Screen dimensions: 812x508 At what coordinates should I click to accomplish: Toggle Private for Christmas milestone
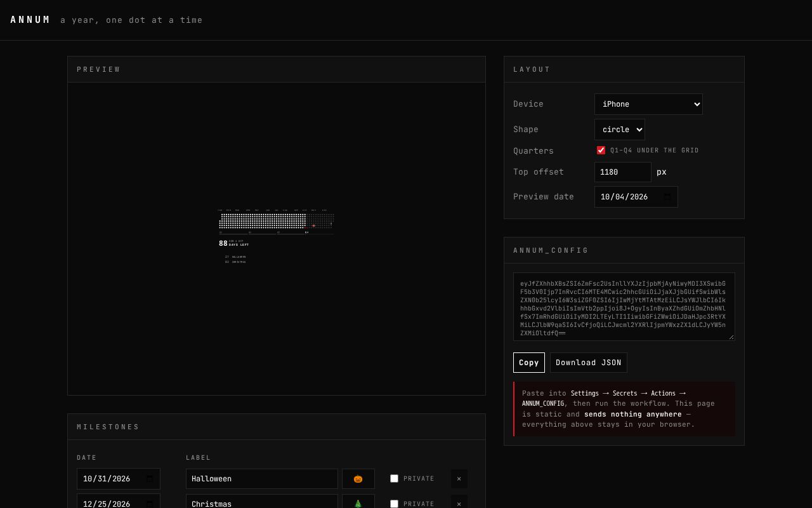[394, 504]
